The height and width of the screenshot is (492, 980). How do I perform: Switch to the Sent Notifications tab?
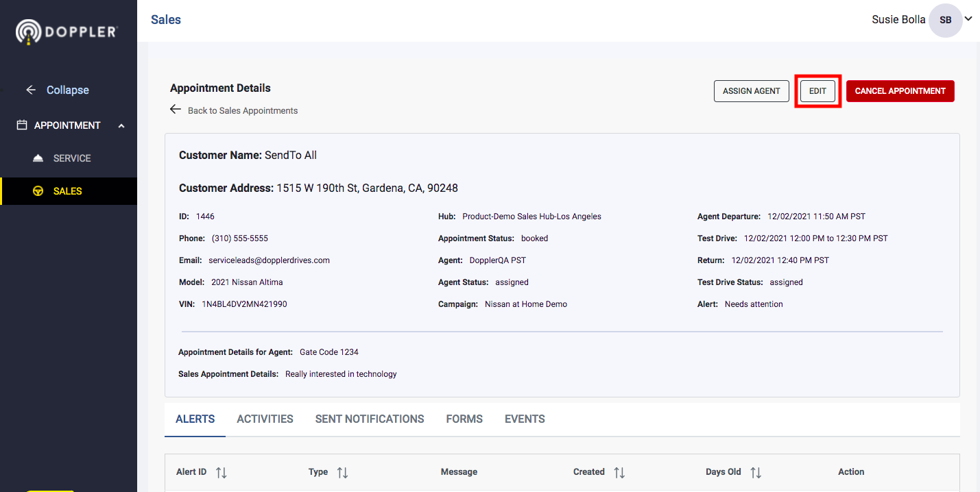tap(370, 419)
